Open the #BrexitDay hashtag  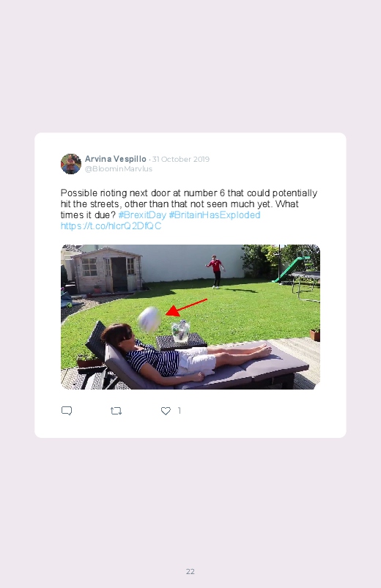pyautogui.click(x=142, y=215)
